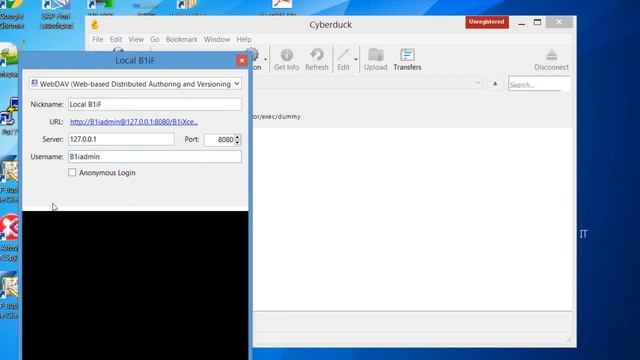This screenshot has height=360, width=640.
Task: Open the Window menu
Action: tap(217, 39)
